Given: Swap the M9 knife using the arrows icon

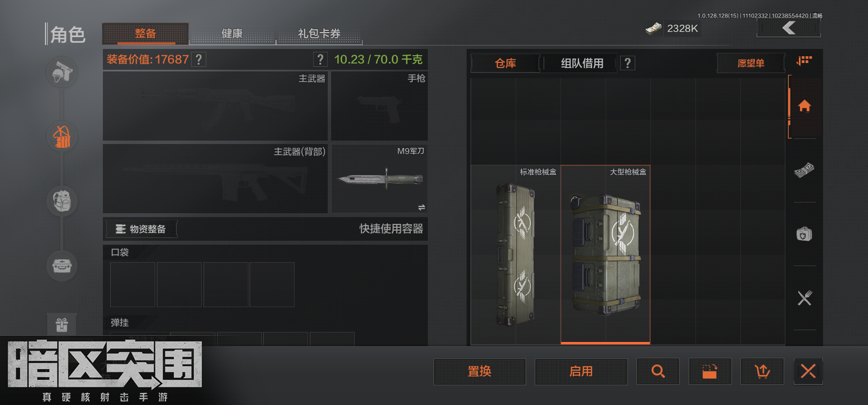Looking at the screenshot, I should tap(422, 207).
